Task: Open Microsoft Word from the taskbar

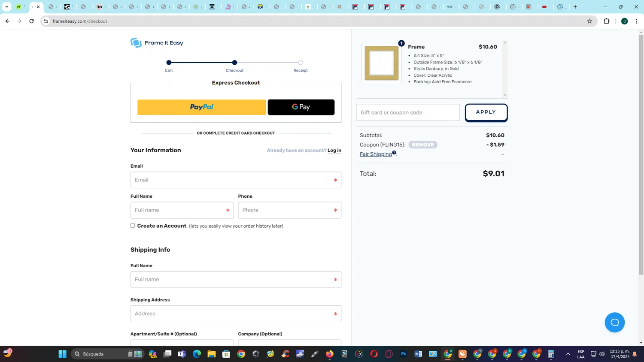Action: pos(418,354)
